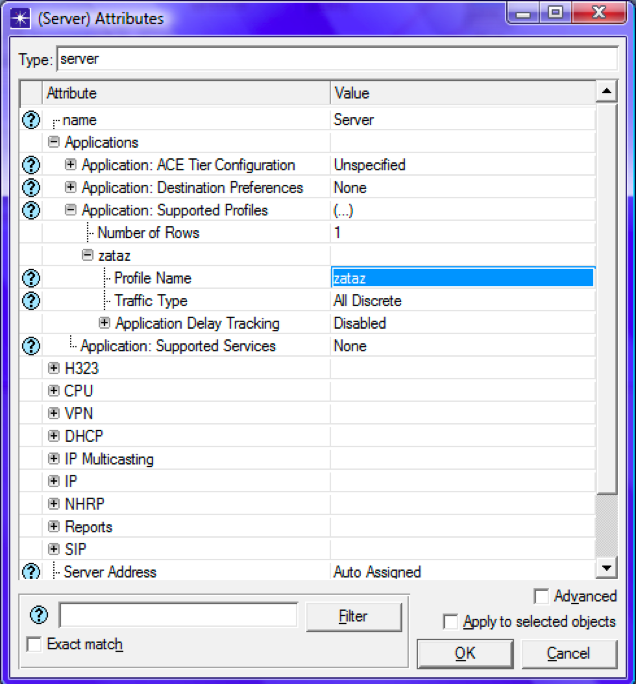Minimize the Attributes window
636x684 pixels.
point(523,14)
